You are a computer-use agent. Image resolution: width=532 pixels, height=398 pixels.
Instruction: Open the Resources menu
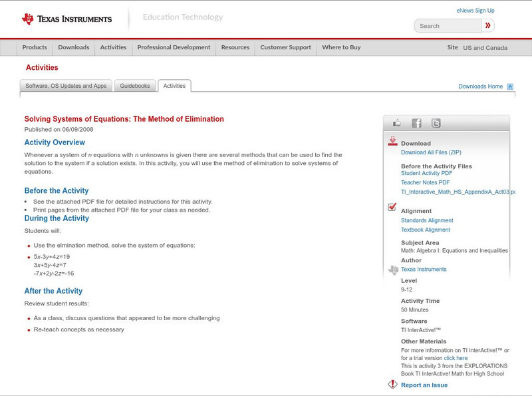tap(235, 47)
